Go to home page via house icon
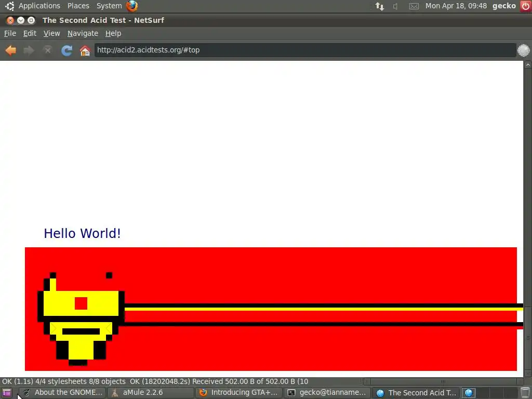This screenshot has width=532, height=399. click(x=85, y=50)
